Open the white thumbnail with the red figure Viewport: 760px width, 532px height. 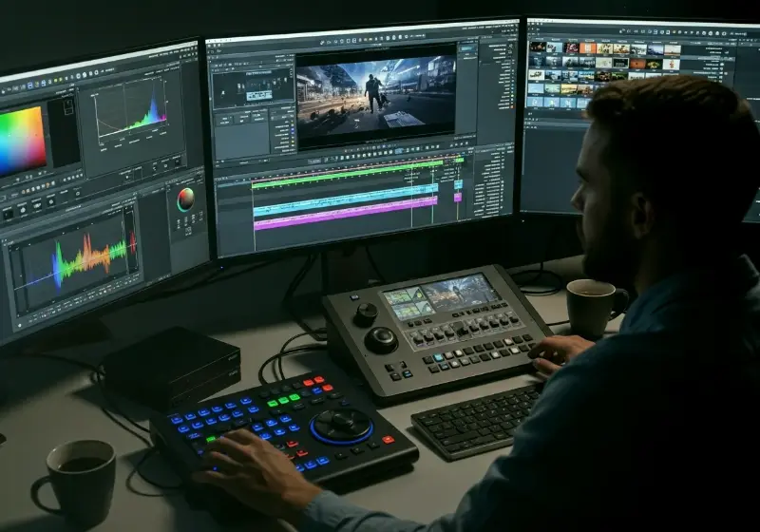point(672,64)
